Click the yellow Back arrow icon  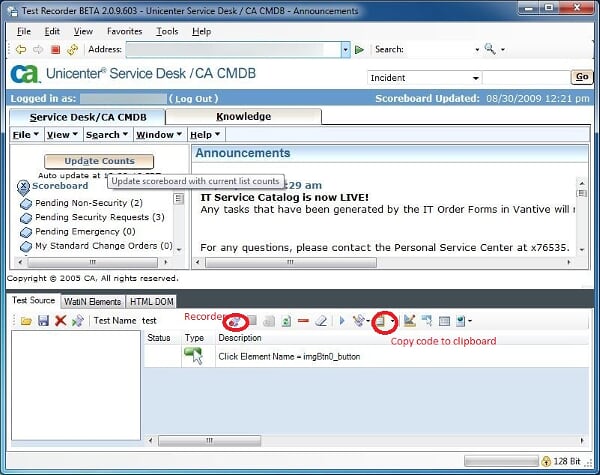click(21, 49)
